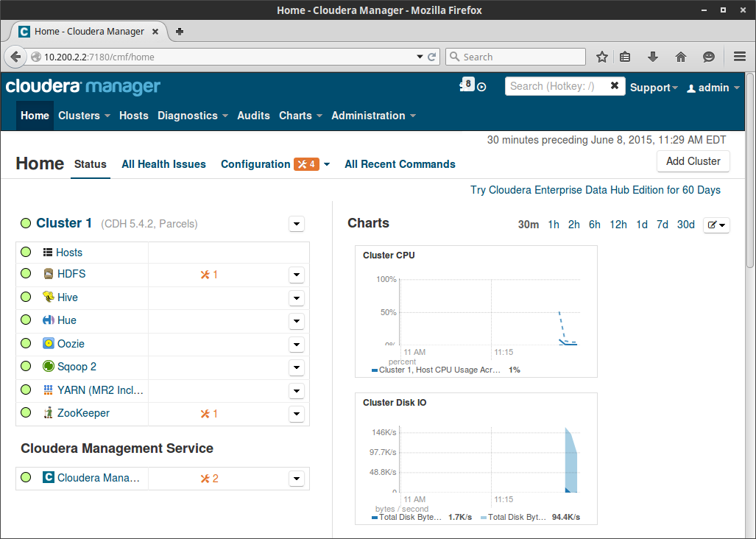Set chart time range to 1h

point(554,225)
